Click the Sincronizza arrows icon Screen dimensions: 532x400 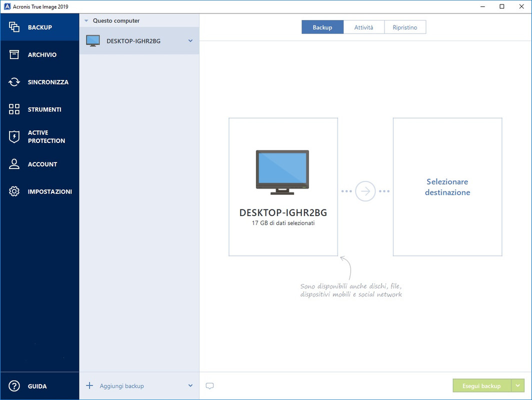(14, 82)
